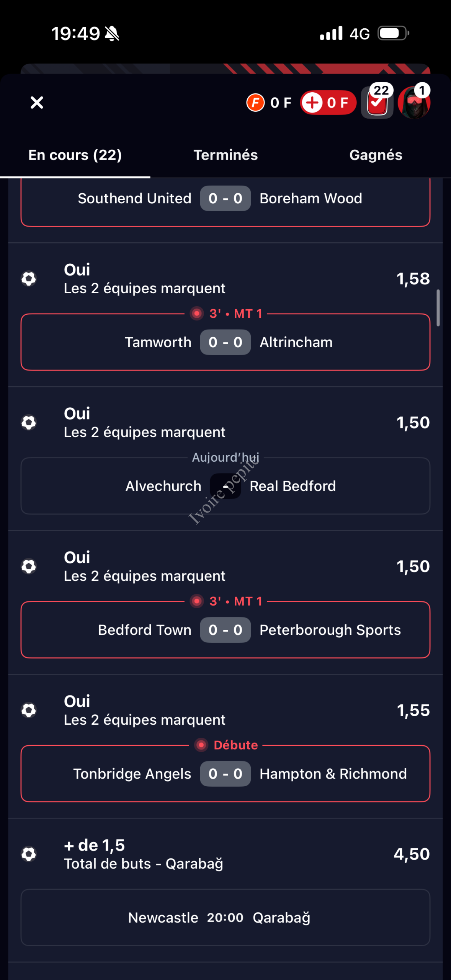Open Southend United vs Boreham Wood match
Image resolution: width=451 pixels, height=980 pixels.
coord(225,199)
